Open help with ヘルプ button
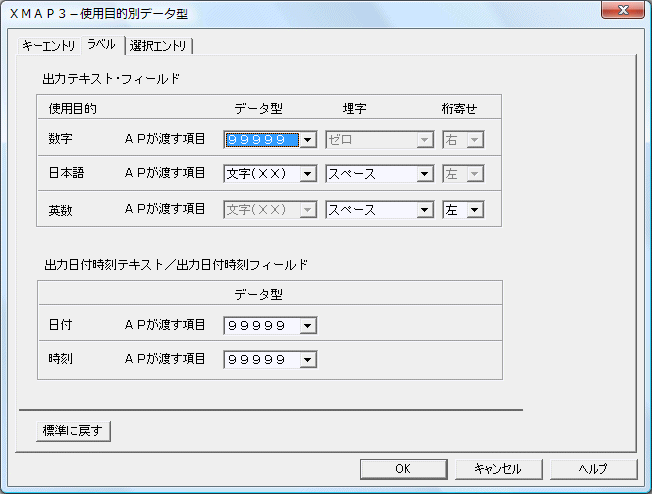This screenshot has width=652, height=494. click(593, 468)
